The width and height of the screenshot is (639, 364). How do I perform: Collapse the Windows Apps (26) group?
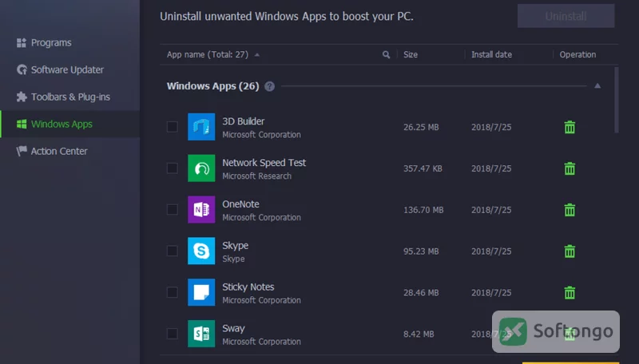597,86
